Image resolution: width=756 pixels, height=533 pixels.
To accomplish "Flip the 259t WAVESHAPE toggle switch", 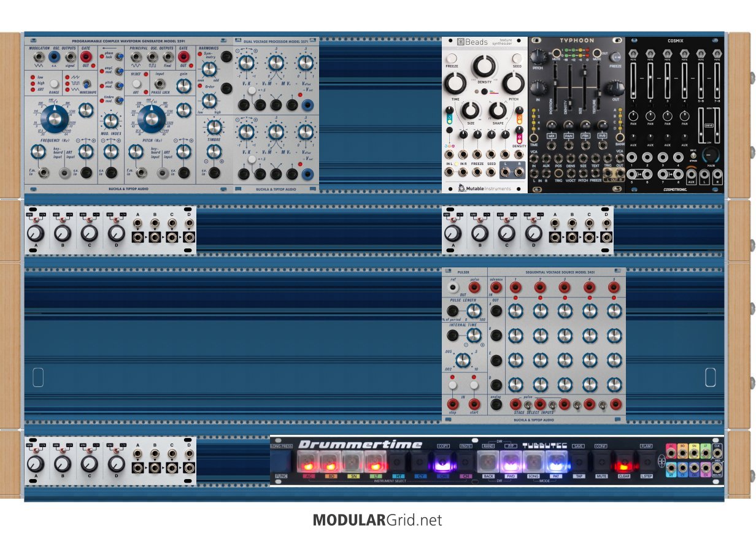I will pyautogui.click(x=86, y=83).
